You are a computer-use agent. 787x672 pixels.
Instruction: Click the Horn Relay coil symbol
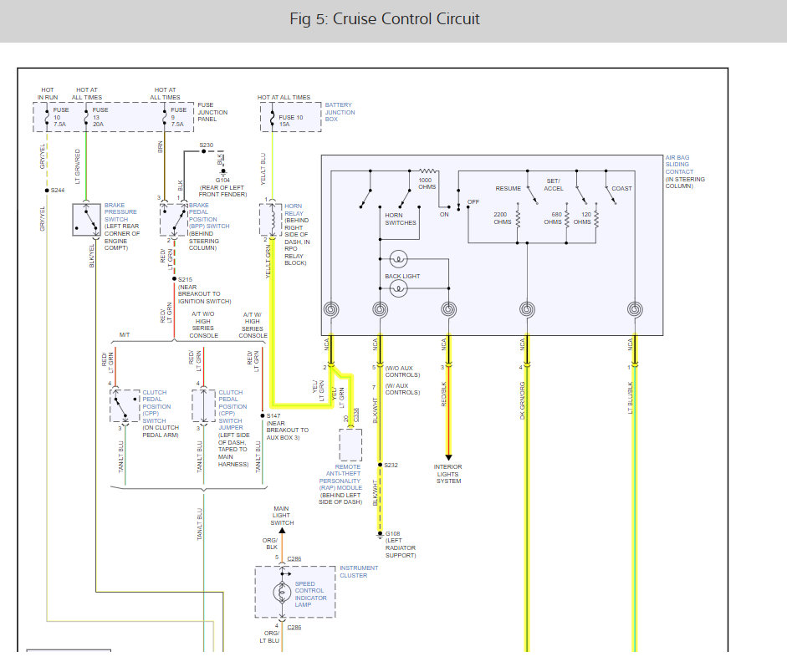tap(271, 219)
